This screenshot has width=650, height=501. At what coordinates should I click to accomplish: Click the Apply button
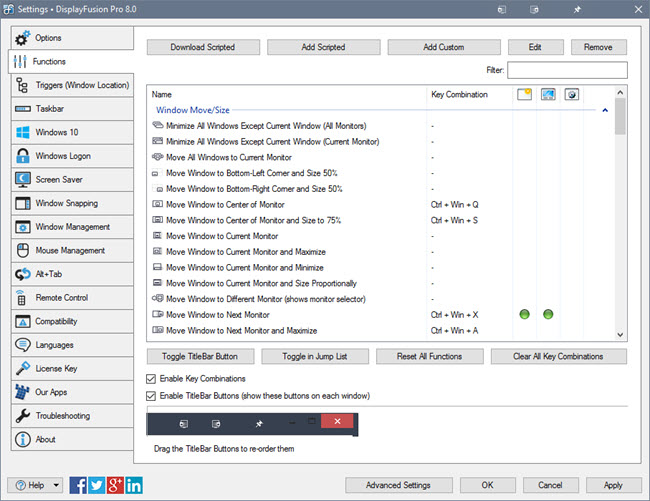point(614,485)
